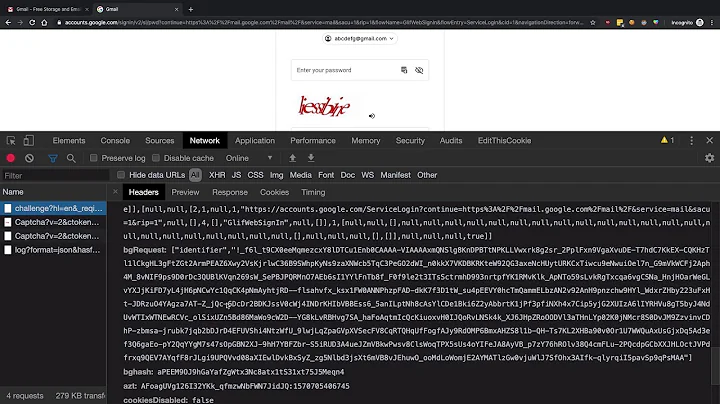720x404 pixels.
Task: Click the address bar URL
Action: point(323,22)
